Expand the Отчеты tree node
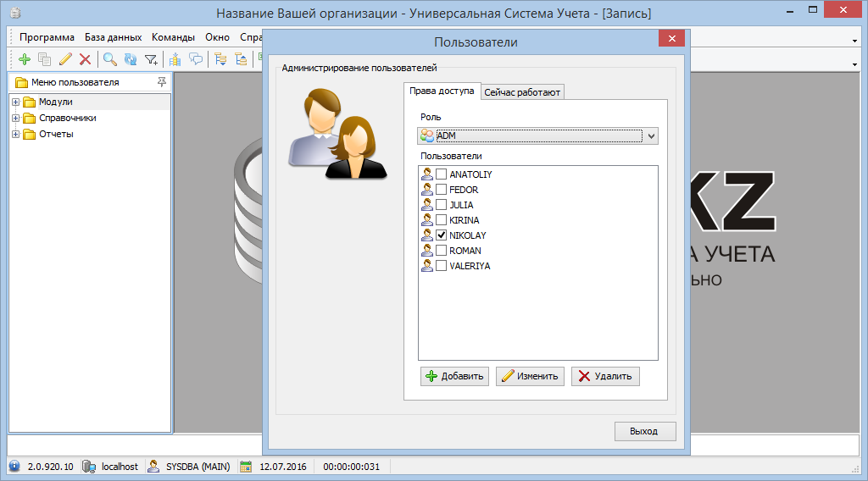The height and width of the screenshot is (481, 868). [15, 134]
